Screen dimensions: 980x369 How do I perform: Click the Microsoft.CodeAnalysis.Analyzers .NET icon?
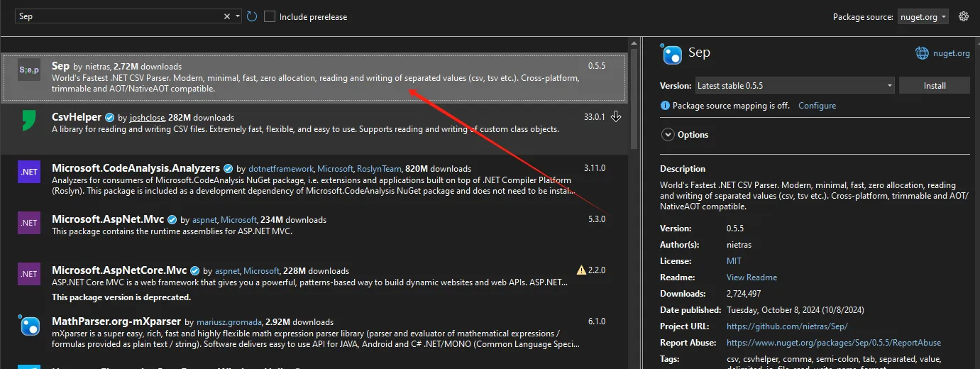(29, 172)
